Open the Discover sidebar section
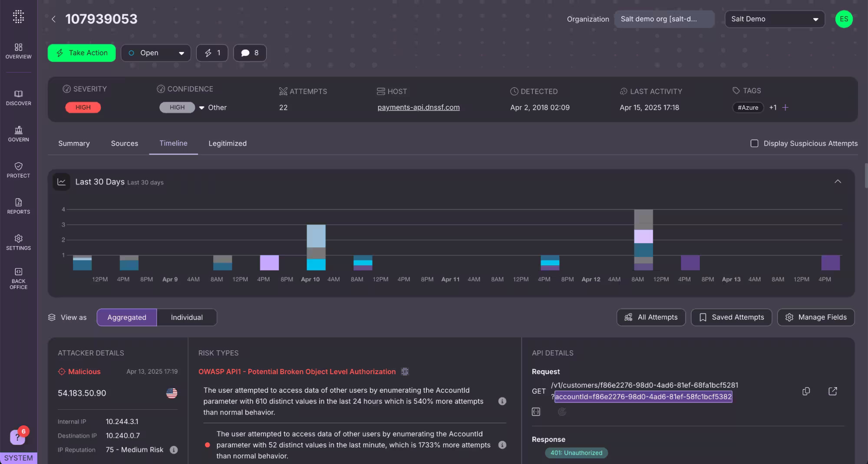Image resolution: width=868 pixels, height=464 pixels. 18,98
